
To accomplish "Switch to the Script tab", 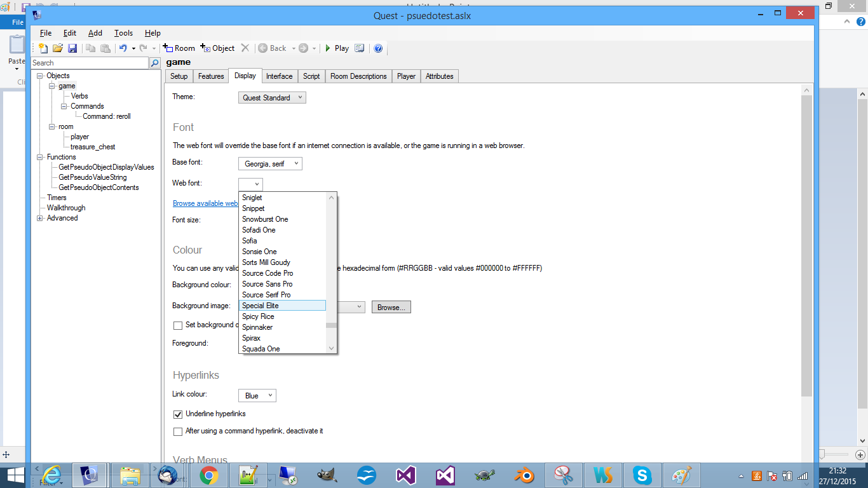I will pyautogui.click(x=311, y=76).
